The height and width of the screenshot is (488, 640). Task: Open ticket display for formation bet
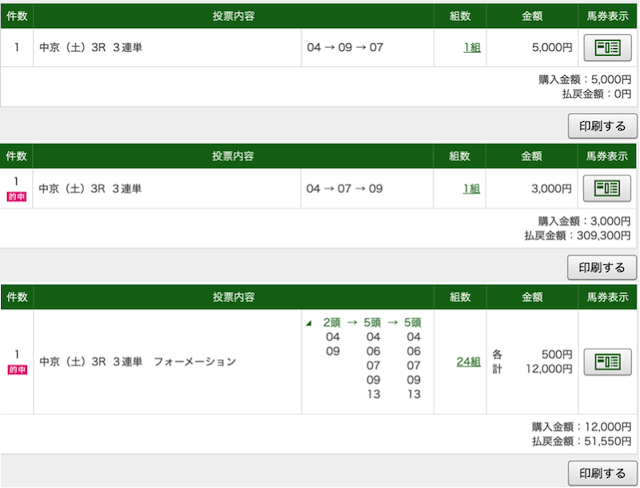click(x=607, y=362)
